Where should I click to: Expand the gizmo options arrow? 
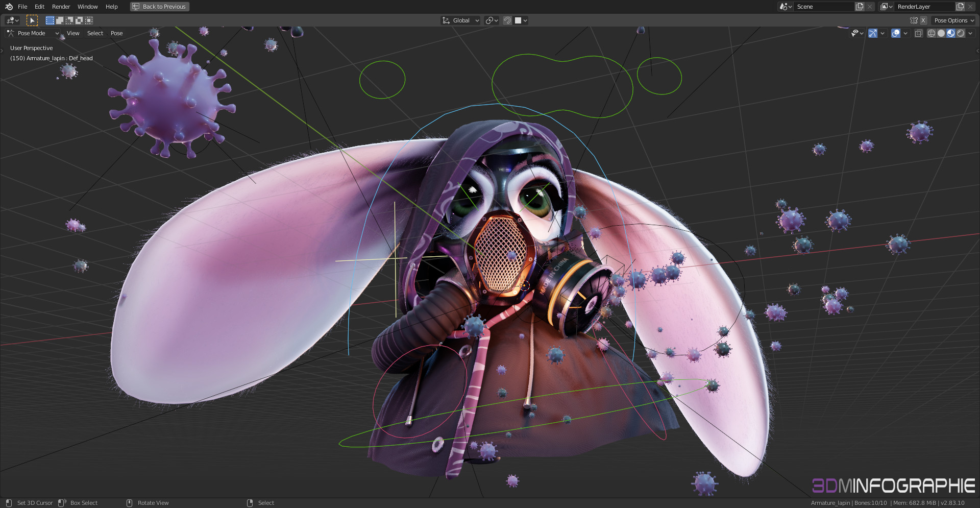click(x=883, y=33)
